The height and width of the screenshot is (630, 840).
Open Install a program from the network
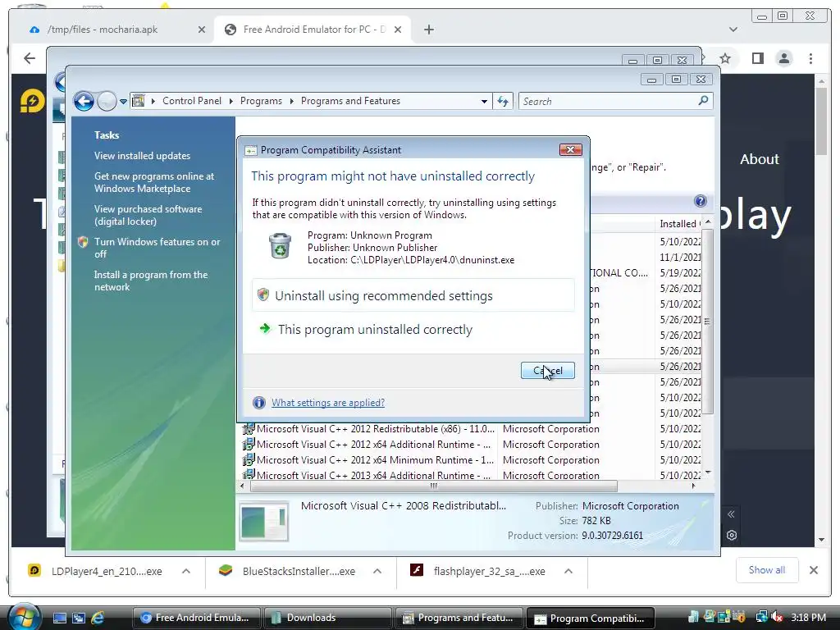151,281
